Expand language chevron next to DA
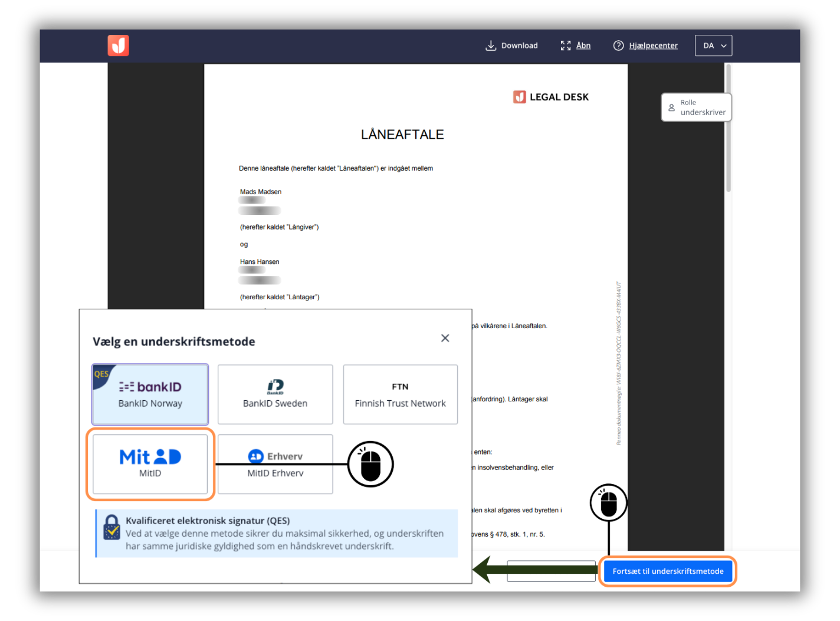This screenshot has width=840, height=621. [x=724, y=45]
